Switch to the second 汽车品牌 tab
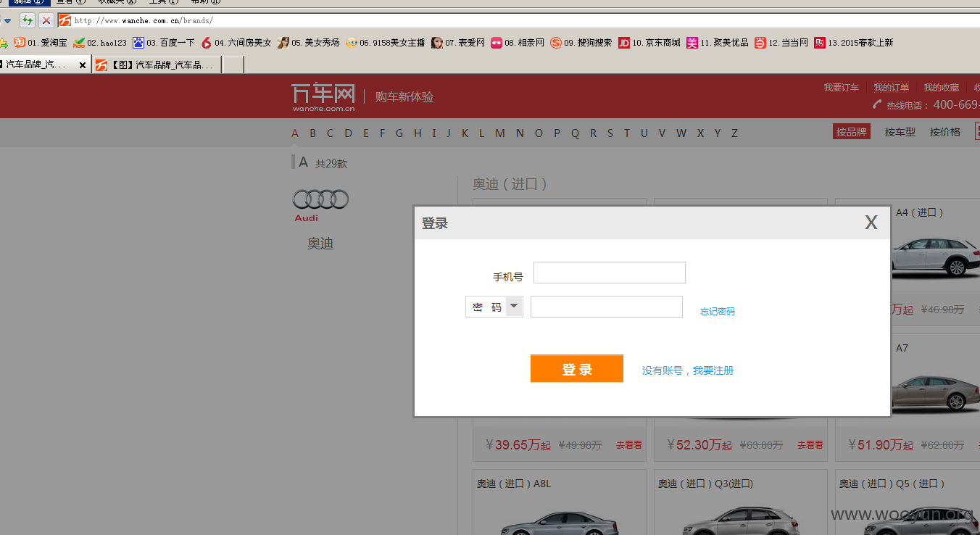The width and height of the screenshot is (980, 535). pyautogui.click(x=156, y=65)
